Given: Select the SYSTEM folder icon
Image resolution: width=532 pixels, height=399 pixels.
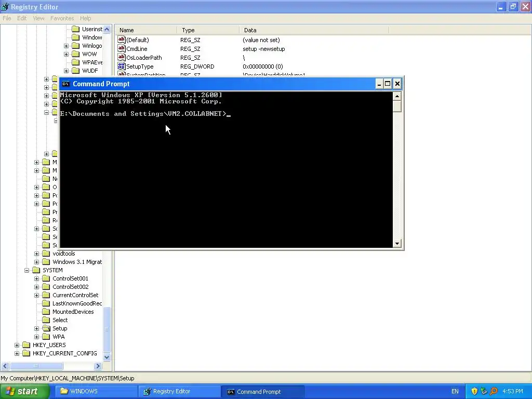Looking at the screenshot, I should pos(36,270).
